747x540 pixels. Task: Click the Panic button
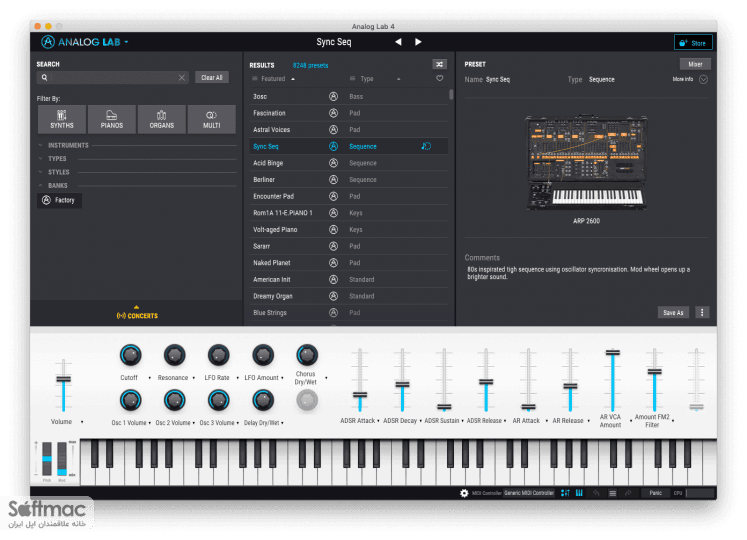coord(656,493)
